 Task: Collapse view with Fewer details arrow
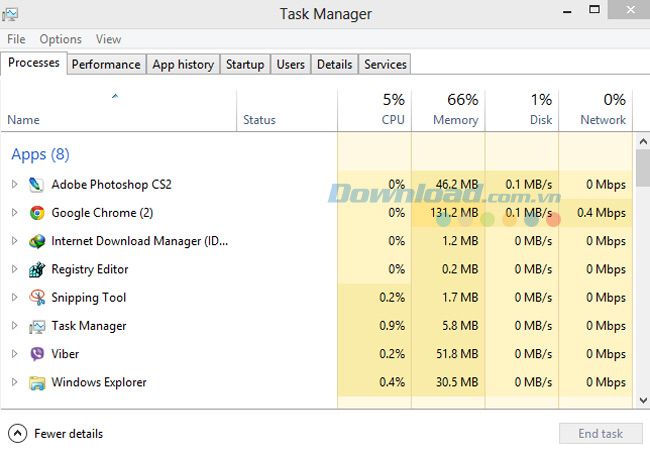click(x=17, y=434)
